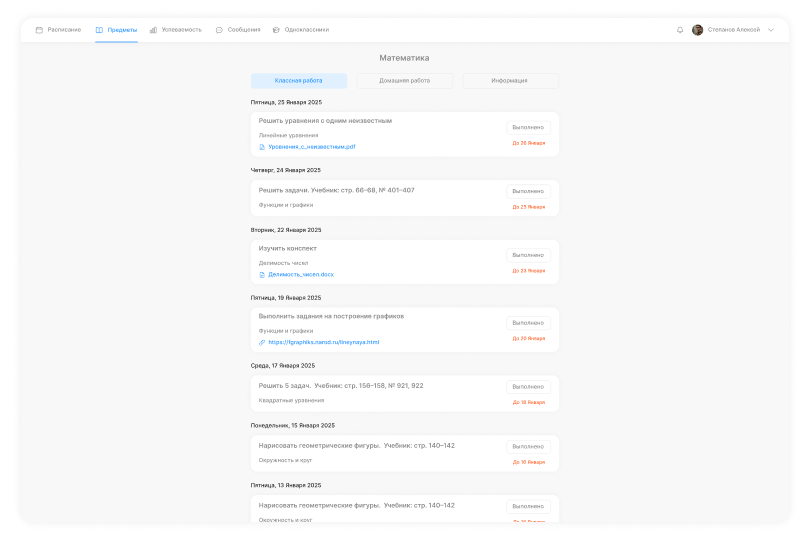
Task: Open the fgraphiks.narod.ru link
Action: tap(323, 342)
